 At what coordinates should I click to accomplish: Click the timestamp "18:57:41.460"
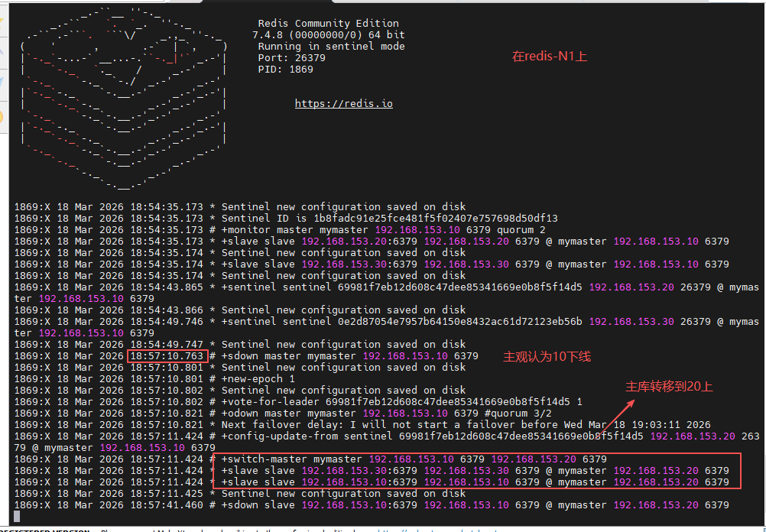166,505
